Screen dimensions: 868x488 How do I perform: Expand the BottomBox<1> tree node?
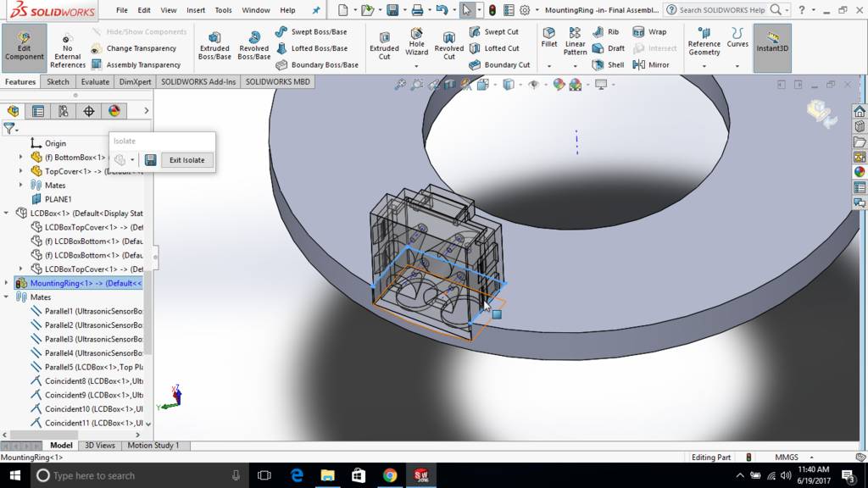21,157
